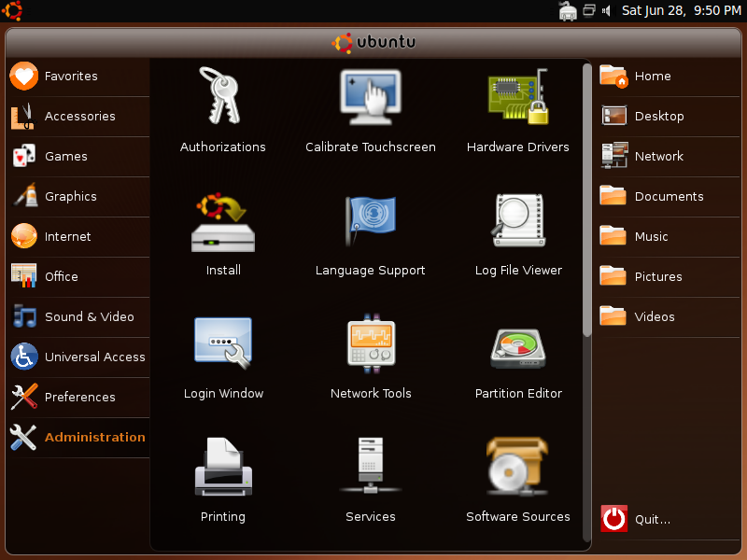Open the Authorizations keys icon
Viewport: 747px width, 560px height.
pos(222,97)
